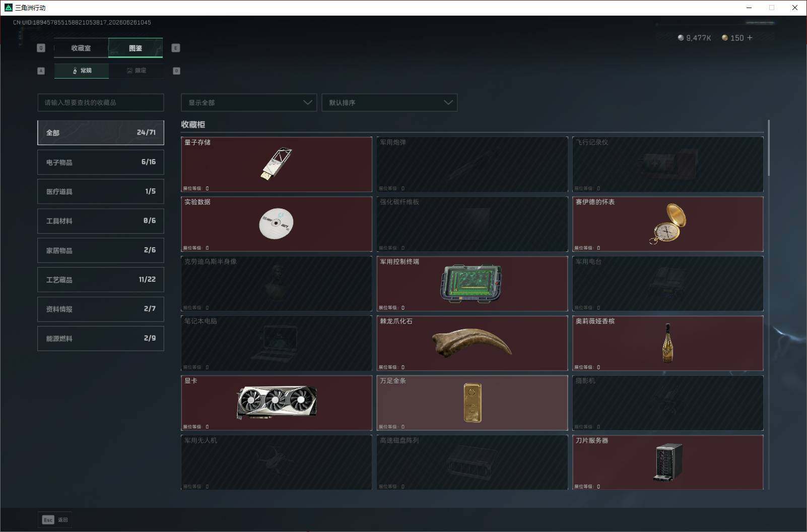
Task: Open the 万足金条 gold bar
Action: coord(472,403)
